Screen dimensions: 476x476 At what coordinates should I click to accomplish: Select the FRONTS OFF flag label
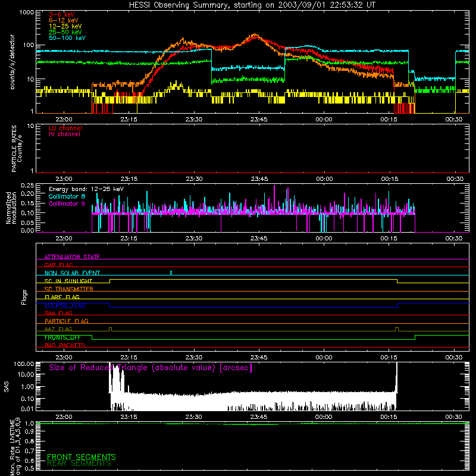(x=62, y=337)
